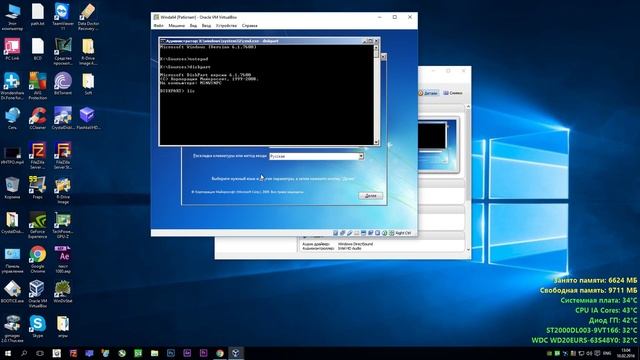Open Data Doctor Recovery desktop shortcut
The height and width of the screenshot is (360, 640).
pyautogui.click(x=88, y=16)
